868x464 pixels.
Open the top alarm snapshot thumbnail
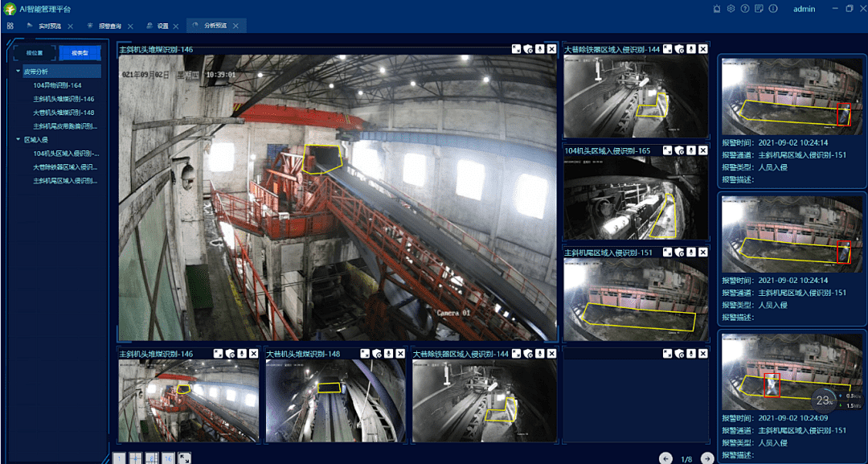[792, 96]
